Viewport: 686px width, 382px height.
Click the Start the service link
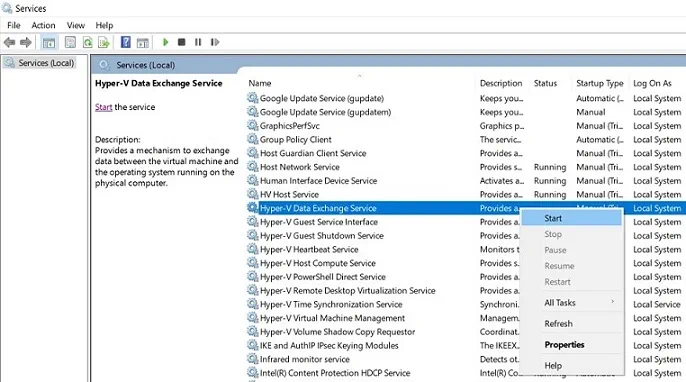click(104, 107)
